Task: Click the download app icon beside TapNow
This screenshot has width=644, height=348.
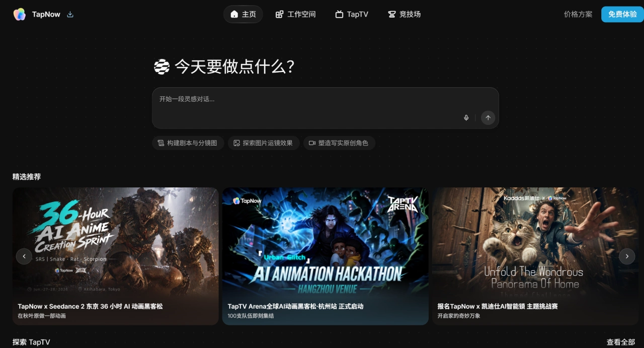Action: (x=70, y=14)
